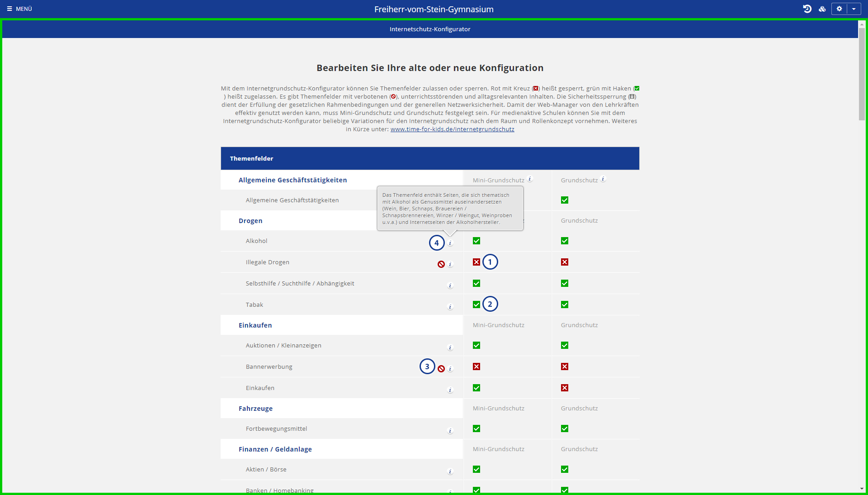Image resolution: width=868 pixels, height=495 pixels.
Task: Click the stacked cubes icon in header
Action: (822, 9)
